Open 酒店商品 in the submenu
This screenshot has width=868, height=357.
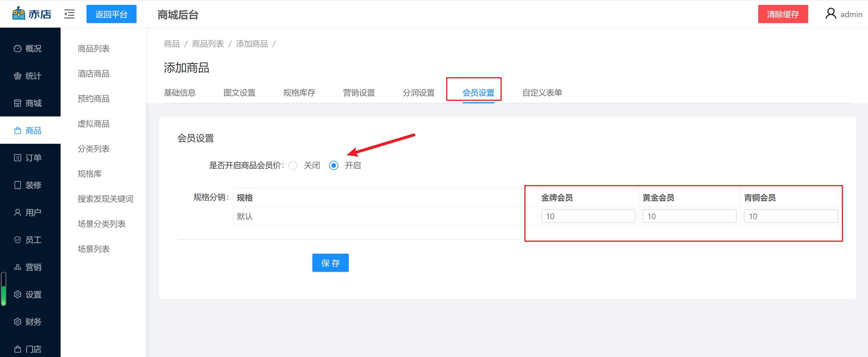click(x=93, y=73)
